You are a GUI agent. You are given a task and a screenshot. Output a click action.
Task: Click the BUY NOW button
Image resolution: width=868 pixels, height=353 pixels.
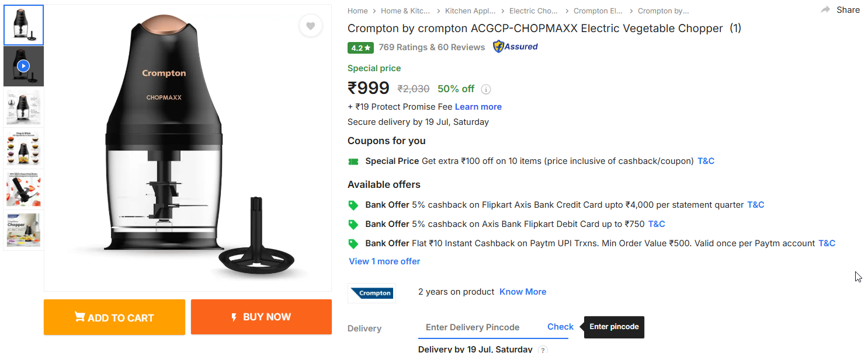(261, 317)
